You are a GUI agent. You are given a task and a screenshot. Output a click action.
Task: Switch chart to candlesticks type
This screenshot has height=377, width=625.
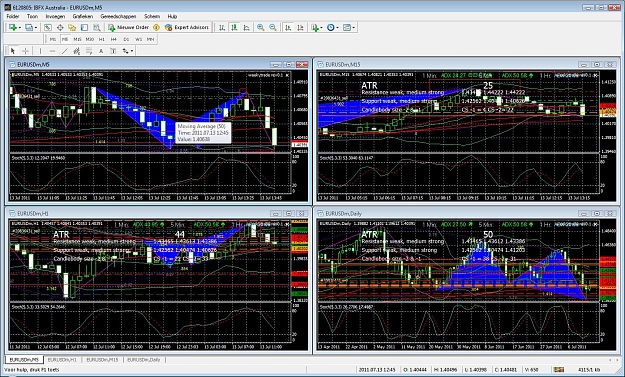coord(234,27)
